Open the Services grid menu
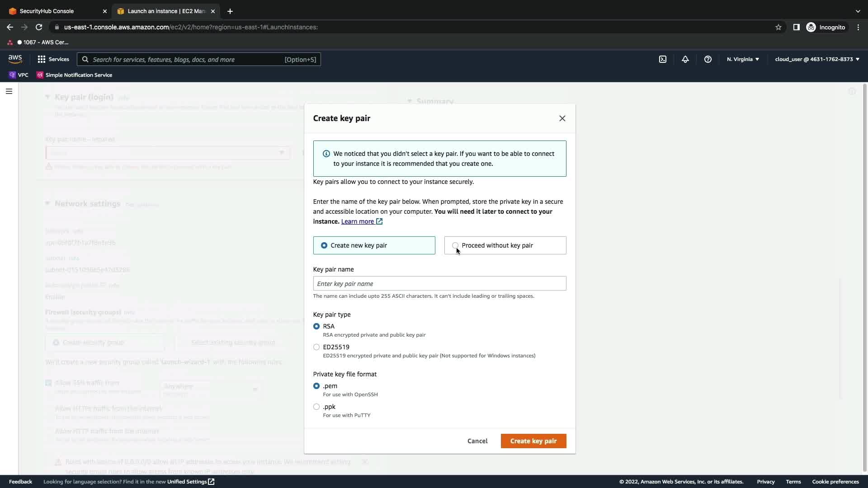The width and height of the screenshot is (868, 488). [53, 59]
